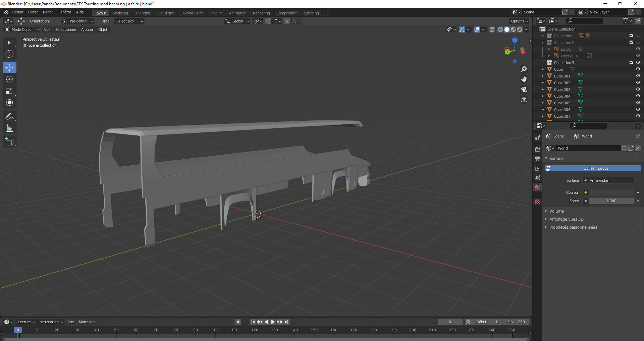The width and height of the screenshot is (644, 341).
Task: Select the Scale tool in the toolbar
Action: (x=9, y=91)
